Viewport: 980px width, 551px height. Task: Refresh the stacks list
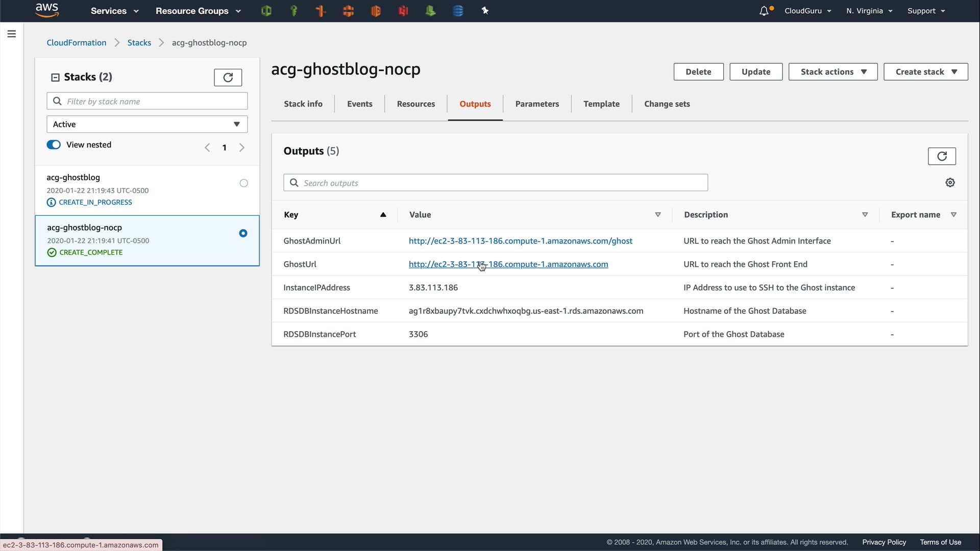pyautogui.click(x=228, y=78)
